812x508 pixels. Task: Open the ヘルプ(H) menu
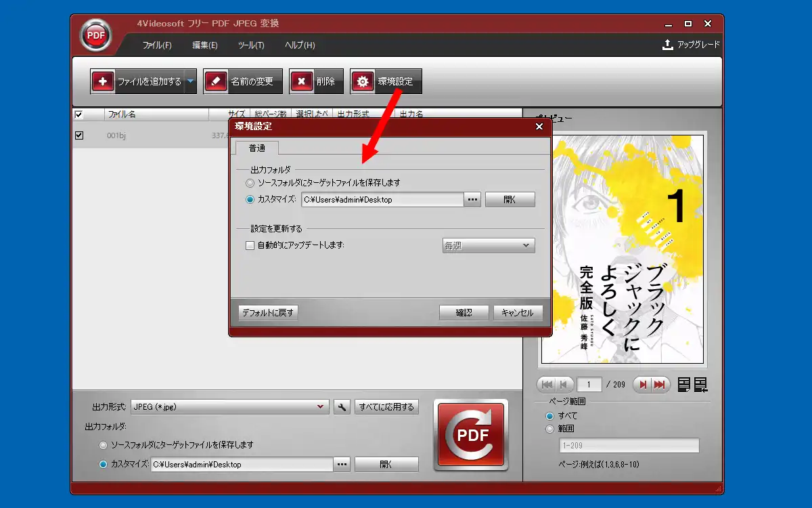pos(300,45)
